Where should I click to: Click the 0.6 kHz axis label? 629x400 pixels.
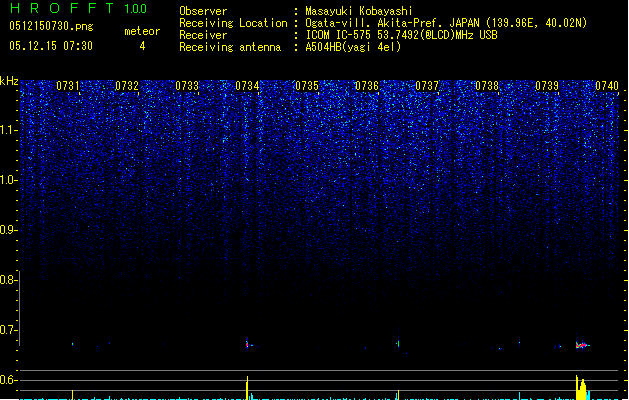[x=9, y=380]
